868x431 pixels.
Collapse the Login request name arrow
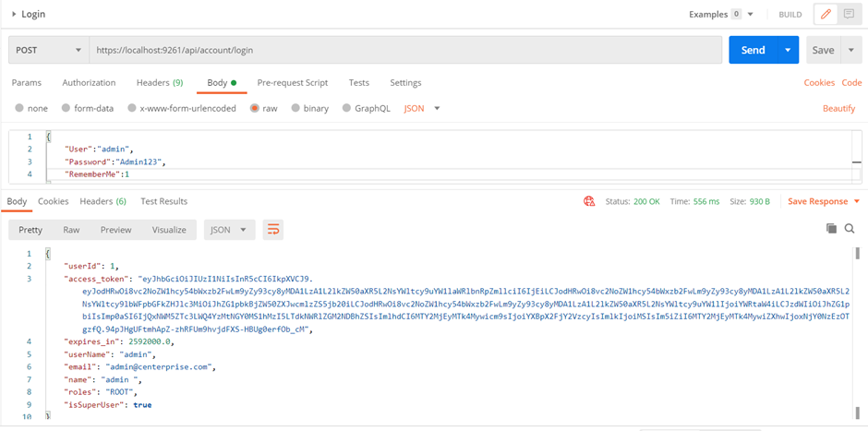click(13, 15)
